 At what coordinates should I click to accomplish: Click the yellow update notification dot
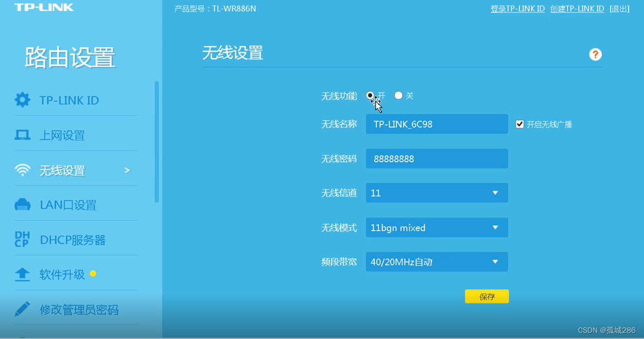tap(93, 274)
